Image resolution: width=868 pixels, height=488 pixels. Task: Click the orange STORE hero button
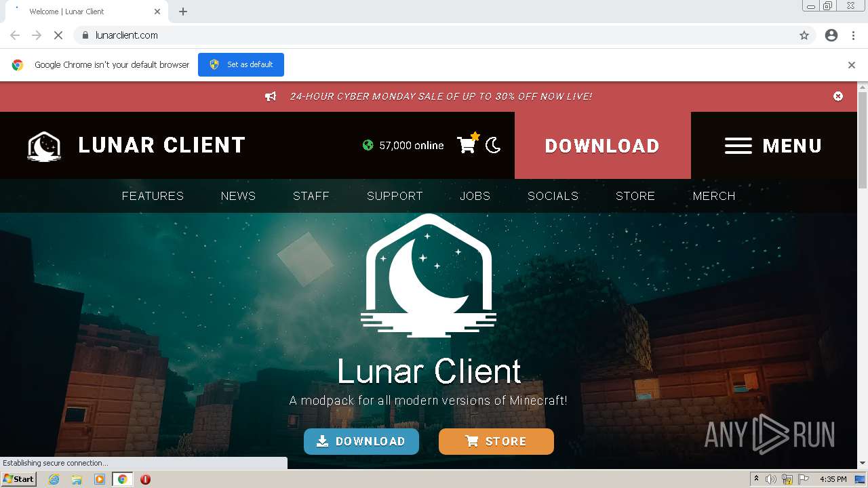pyautogui.click(x=496, y=441)
